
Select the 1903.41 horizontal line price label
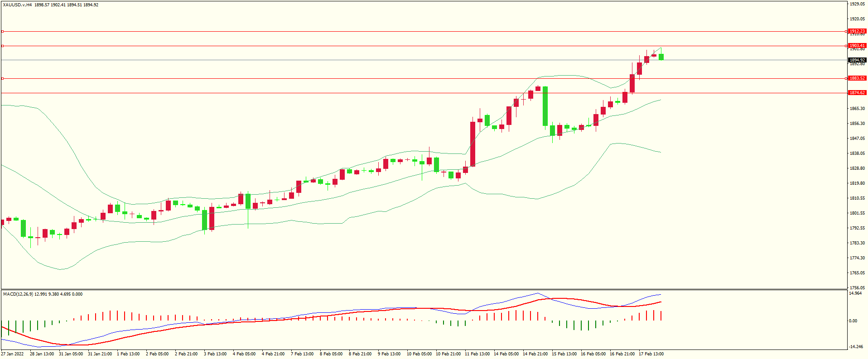tap(857, 46)
